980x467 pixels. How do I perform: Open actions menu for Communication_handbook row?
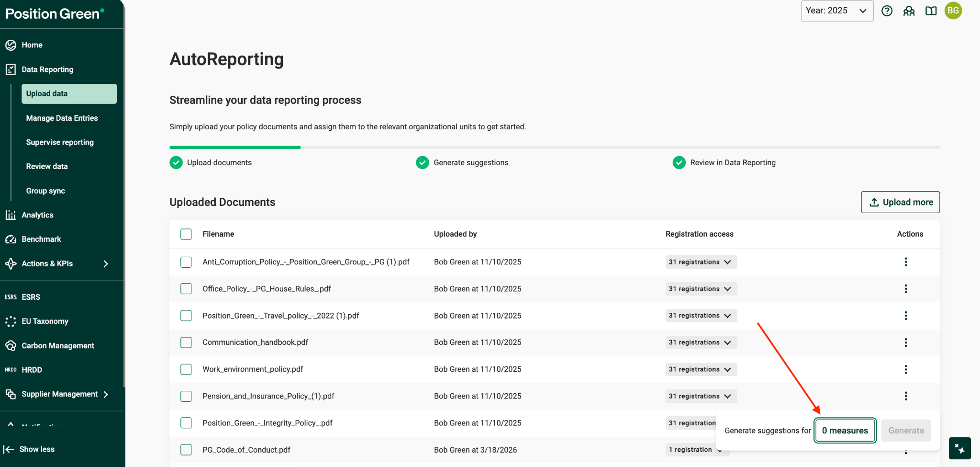pos(905,342)
